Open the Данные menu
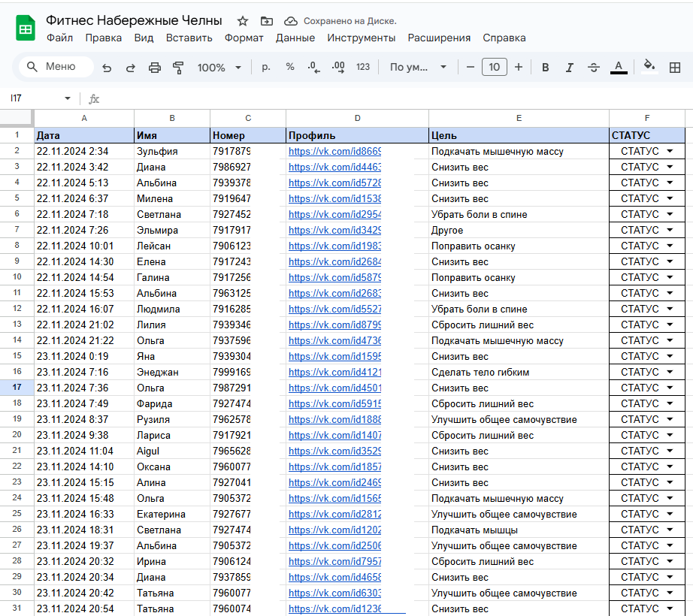The image size is (693, 616). tap(295, 38)
